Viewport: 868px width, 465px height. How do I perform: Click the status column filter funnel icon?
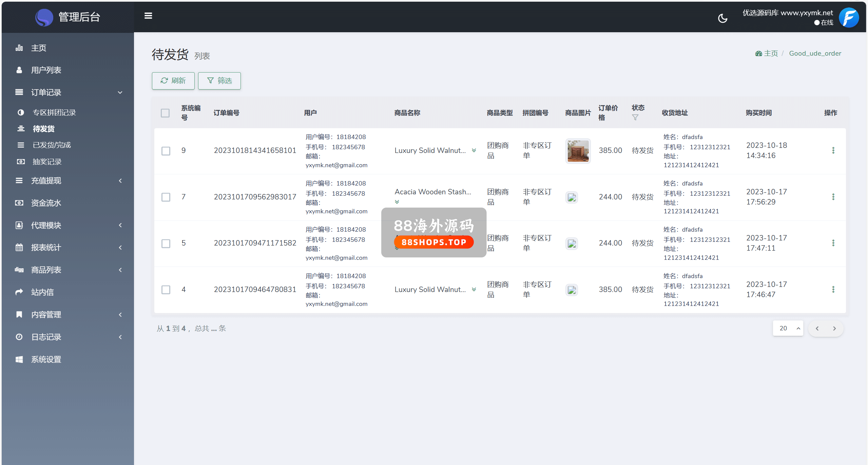(635, 117)
